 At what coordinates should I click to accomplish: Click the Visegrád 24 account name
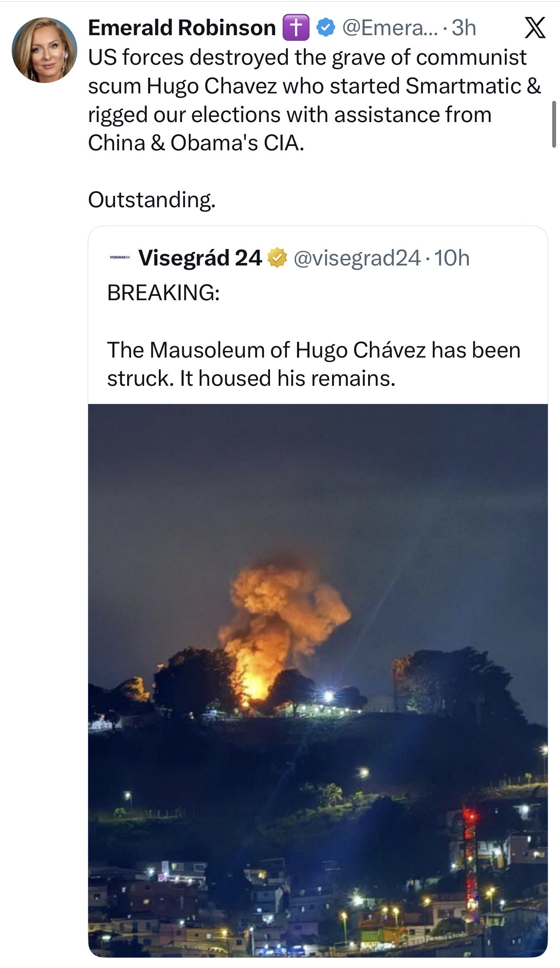click(x=200, y=258)
